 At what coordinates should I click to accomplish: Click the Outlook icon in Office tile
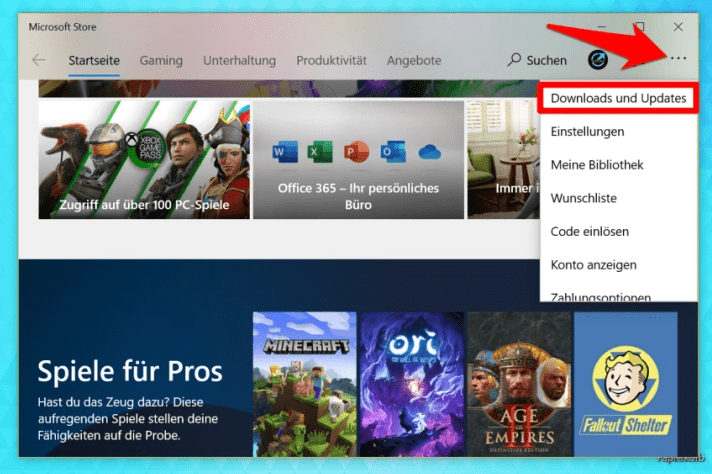(x=393, y=152)
